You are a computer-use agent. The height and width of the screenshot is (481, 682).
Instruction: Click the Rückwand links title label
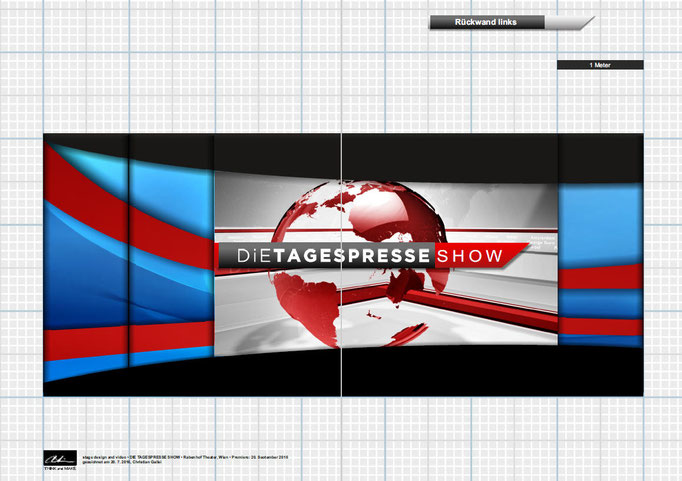point(486,22)
